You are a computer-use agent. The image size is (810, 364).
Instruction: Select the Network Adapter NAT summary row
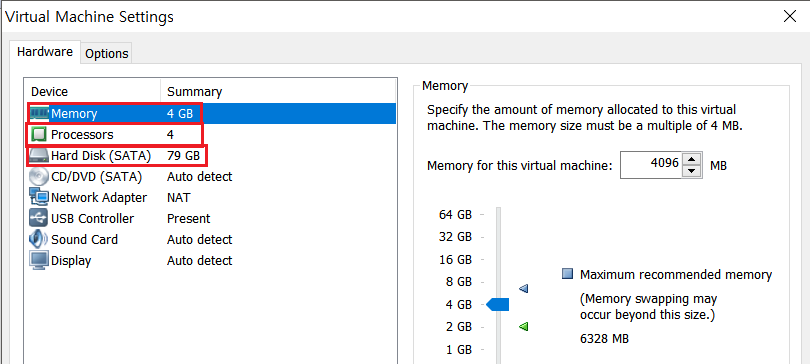212,198
